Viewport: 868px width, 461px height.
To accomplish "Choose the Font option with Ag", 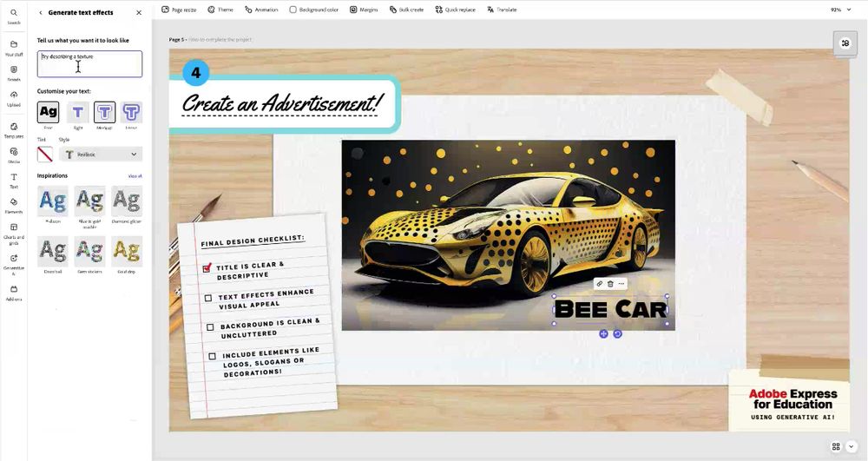I will point(48,112).
